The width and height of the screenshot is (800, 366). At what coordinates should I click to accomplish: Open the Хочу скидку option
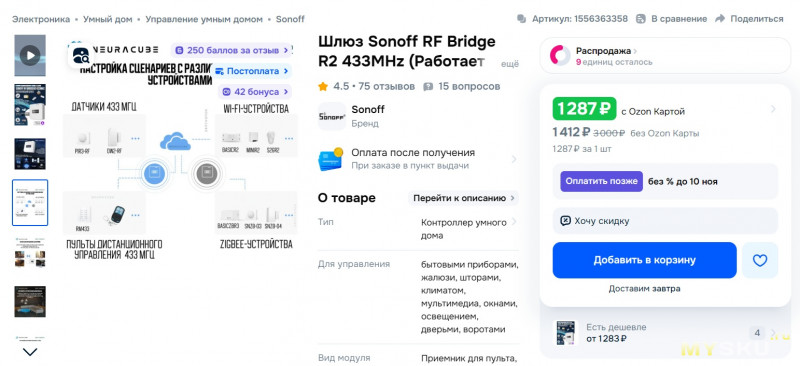pyautogui.click(x=665, y=221)
